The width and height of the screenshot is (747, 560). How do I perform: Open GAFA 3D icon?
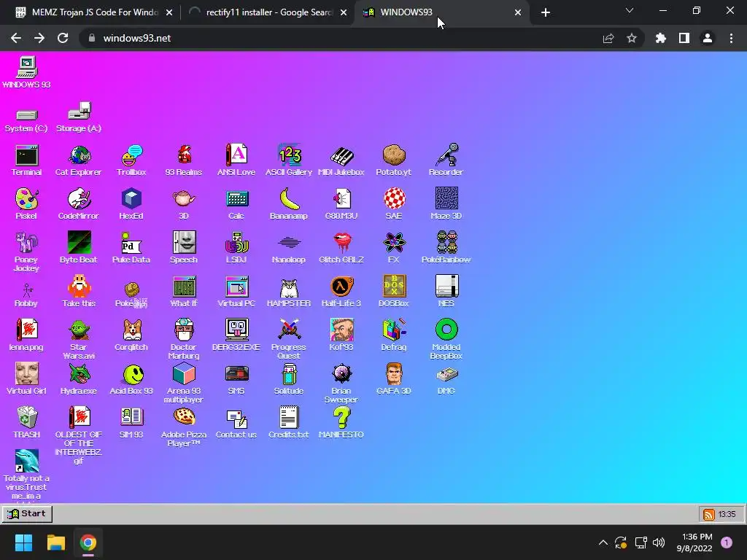pos(393,379)
